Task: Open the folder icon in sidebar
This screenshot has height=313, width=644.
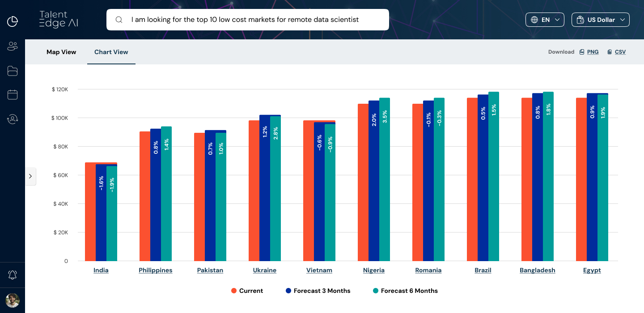Action: (13, 71)
